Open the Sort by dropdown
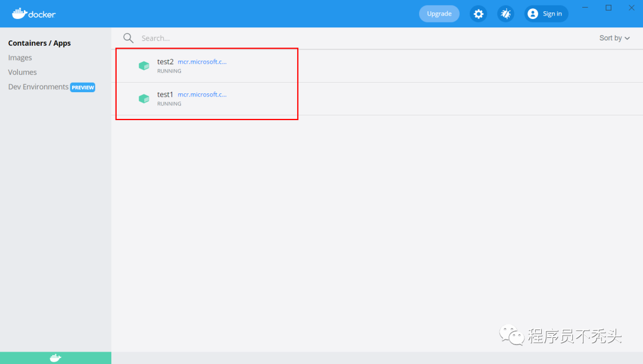This screenshot has width=643, height=364. tap(614, 38)
